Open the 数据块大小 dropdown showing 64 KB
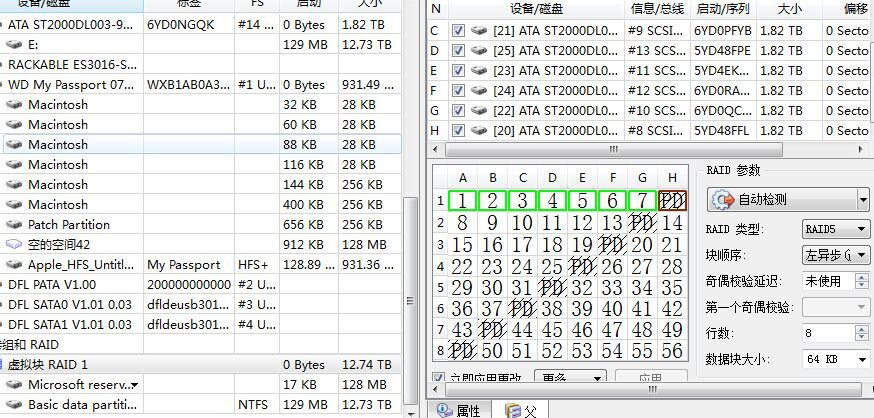The image size is (874, 418). pos(835,359)
